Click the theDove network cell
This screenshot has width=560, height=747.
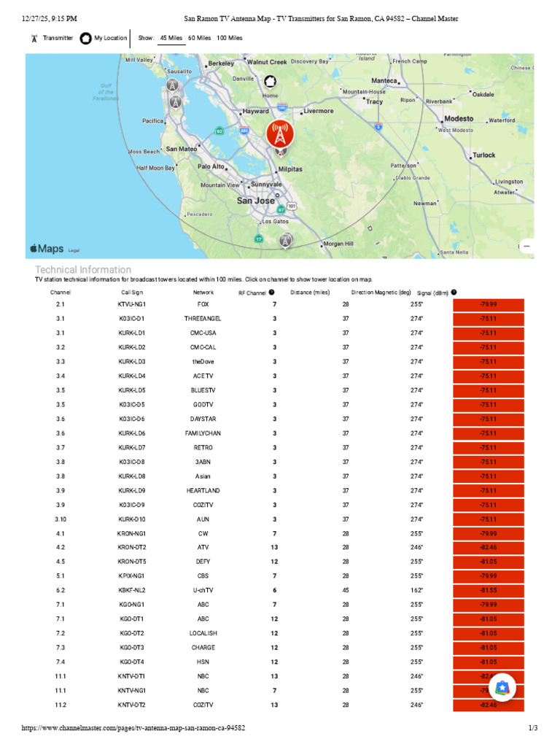pyautogui.click(x=203, y=362)
